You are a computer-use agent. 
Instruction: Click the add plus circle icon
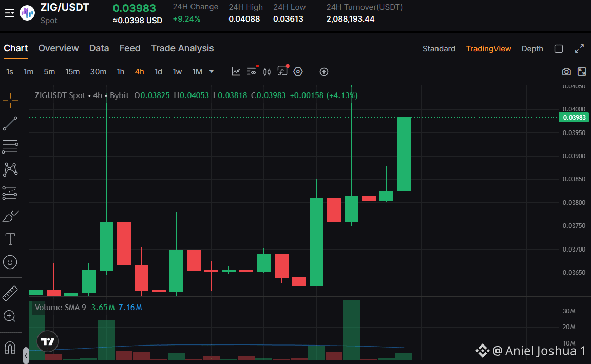coord(324,71)
